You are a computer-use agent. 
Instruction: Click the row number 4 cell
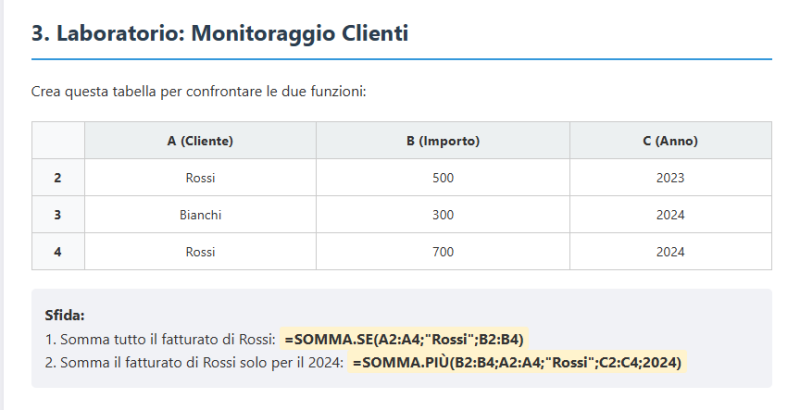tap(58, 252)
